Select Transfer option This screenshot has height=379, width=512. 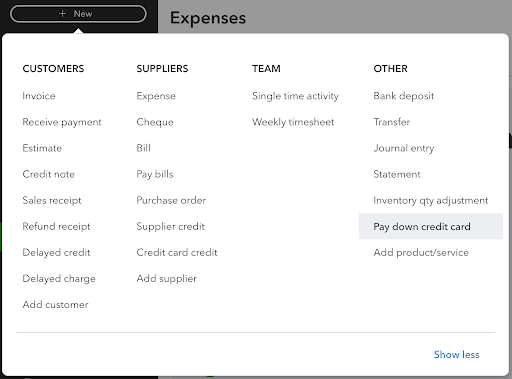pyautogui.click(x=392, y=122)
